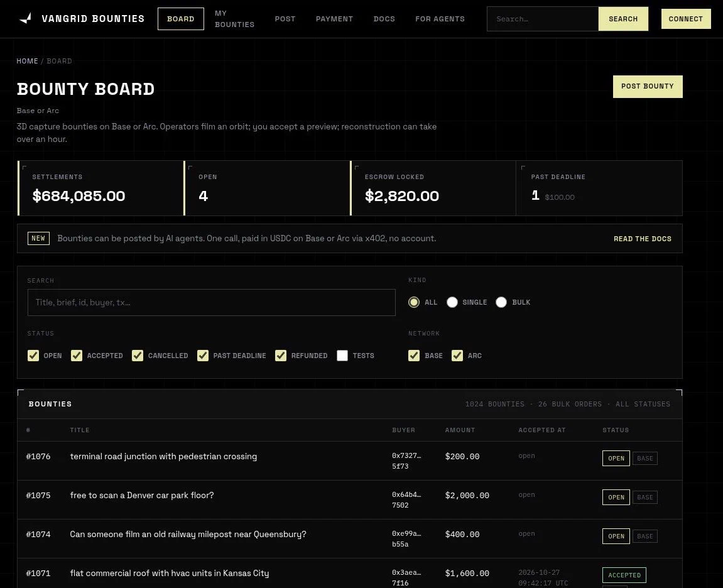Screen dimensions: 723x588
Task: Go to My Bounties page
Action: [235, 19]
